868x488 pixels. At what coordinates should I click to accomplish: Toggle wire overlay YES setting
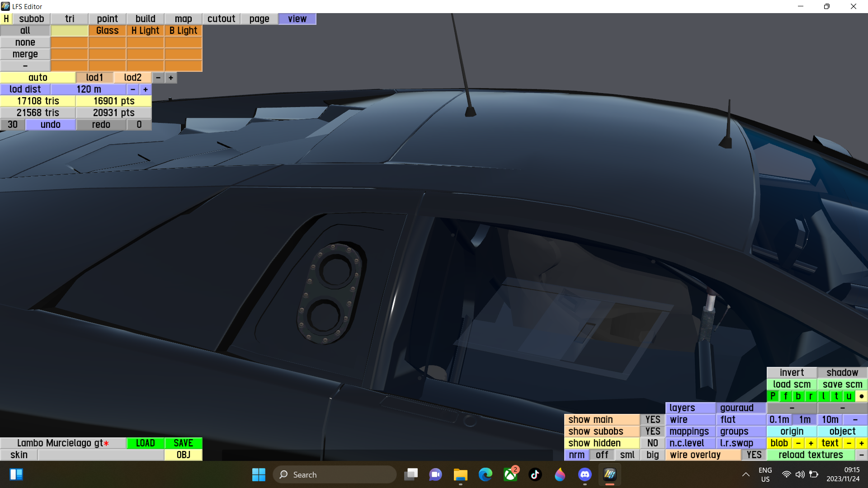pyautogui.click(x=754, y=455)
